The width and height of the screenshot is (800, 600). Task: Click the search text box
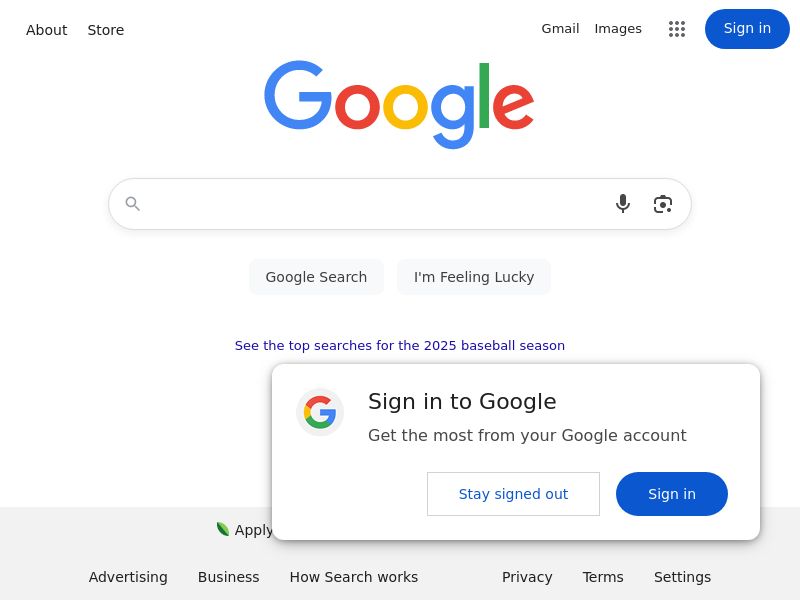pos(375,204)
